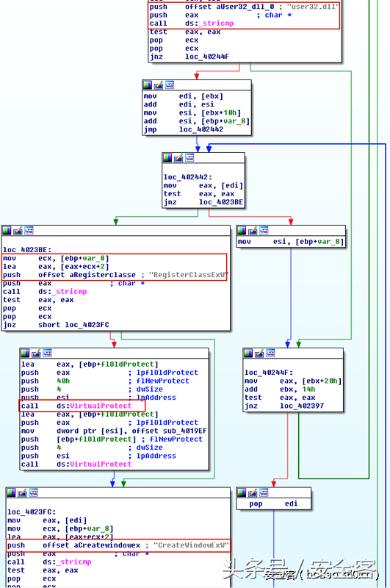Click the group icon on the loc_4023BE block

pos(29,231)
